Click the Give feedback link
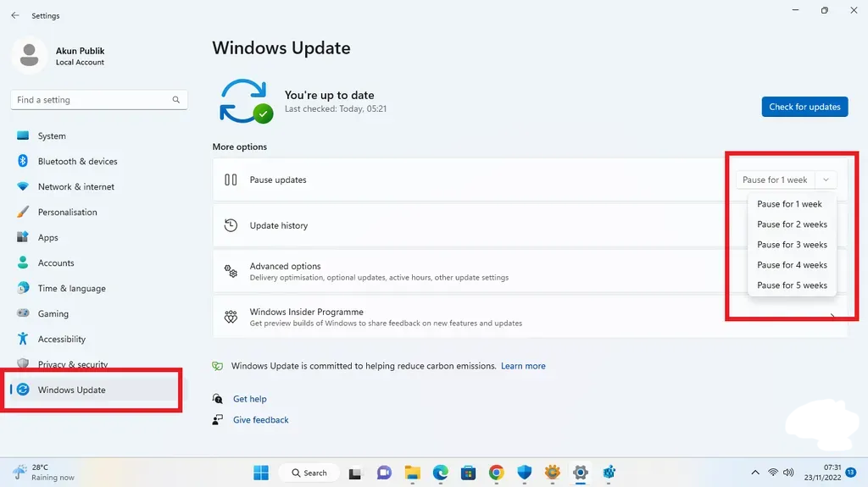This screenshot has height=487, width=868. pos(261,420)
